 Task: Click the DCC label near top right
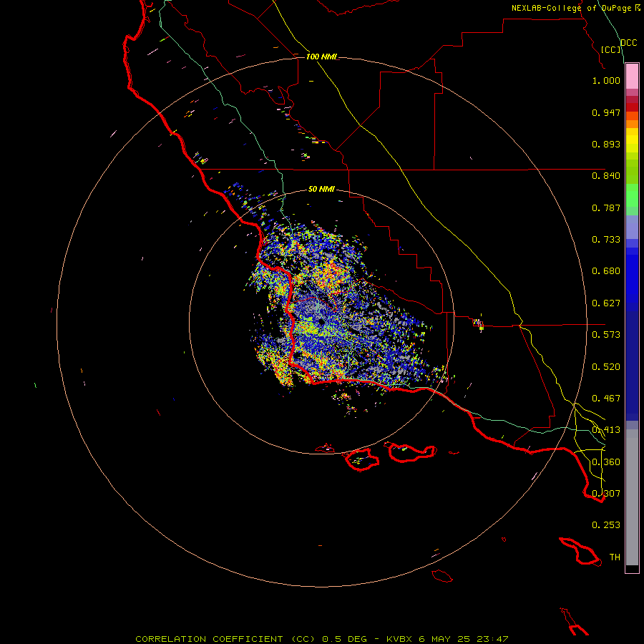629,43
